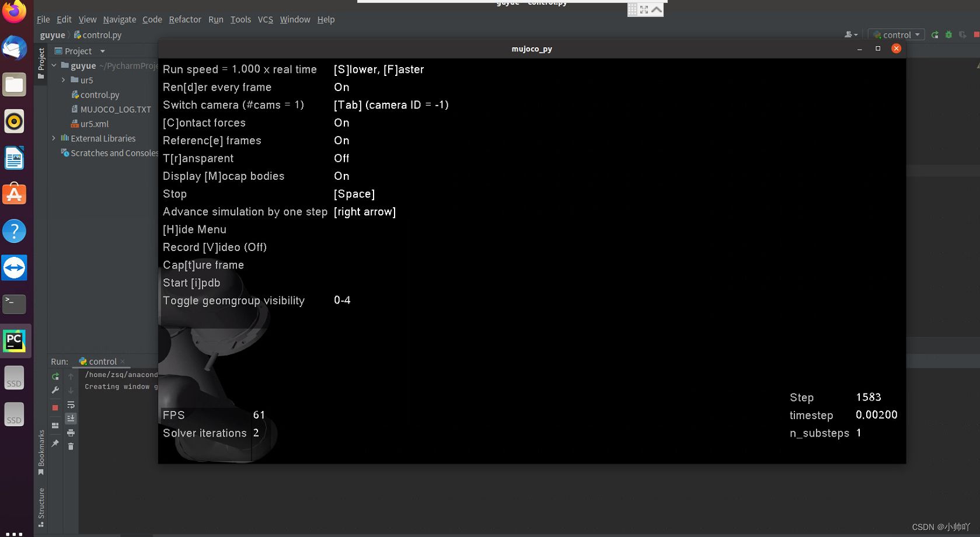Run control with coverage icon
Image resolution: width=980 pixels, height=537 pixels.
click(961, 35)
